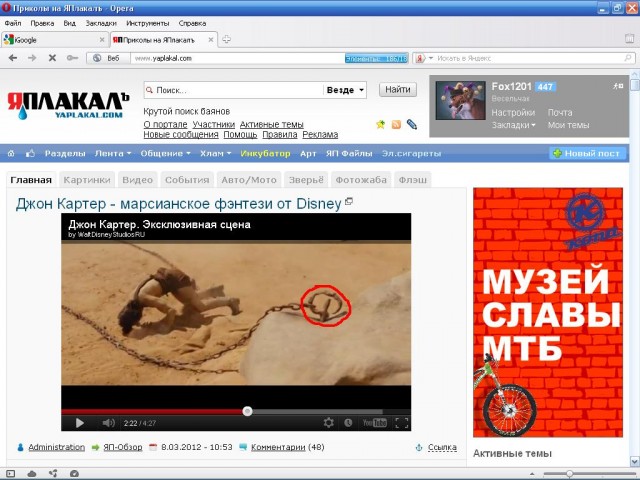
Task: Click the YouTube logo in the player
Action: pos(374,423)
